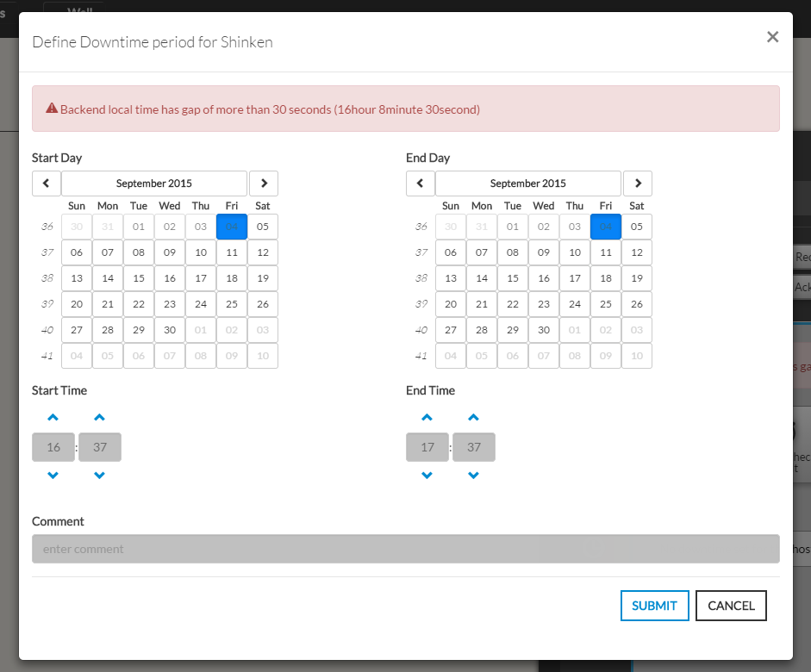The image size is (811, 672).
Task: Select September 30 in End Day calendar
Action: point(544,330)
